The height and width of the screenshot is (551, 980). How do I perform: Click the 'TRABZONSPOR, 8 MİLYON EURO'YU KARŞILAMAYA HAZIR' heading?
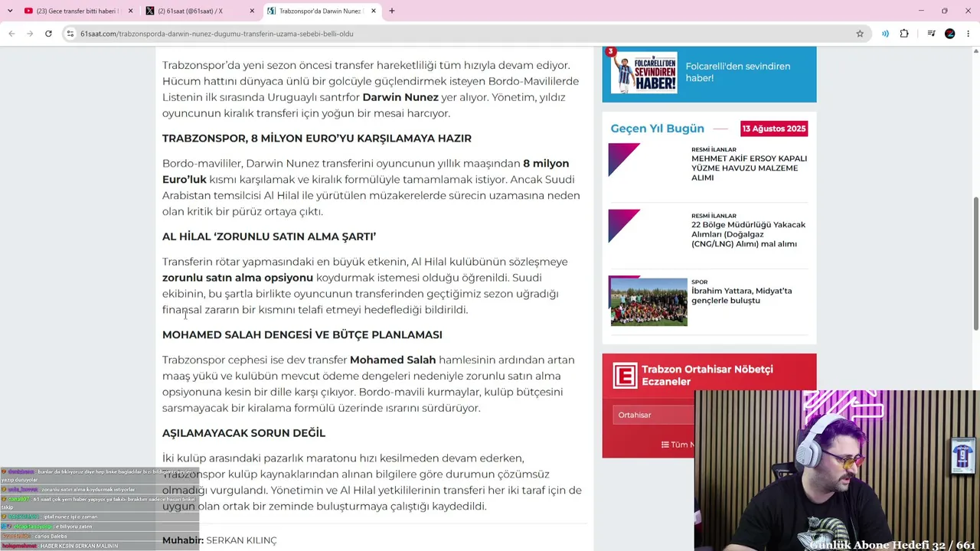[317, 139]
